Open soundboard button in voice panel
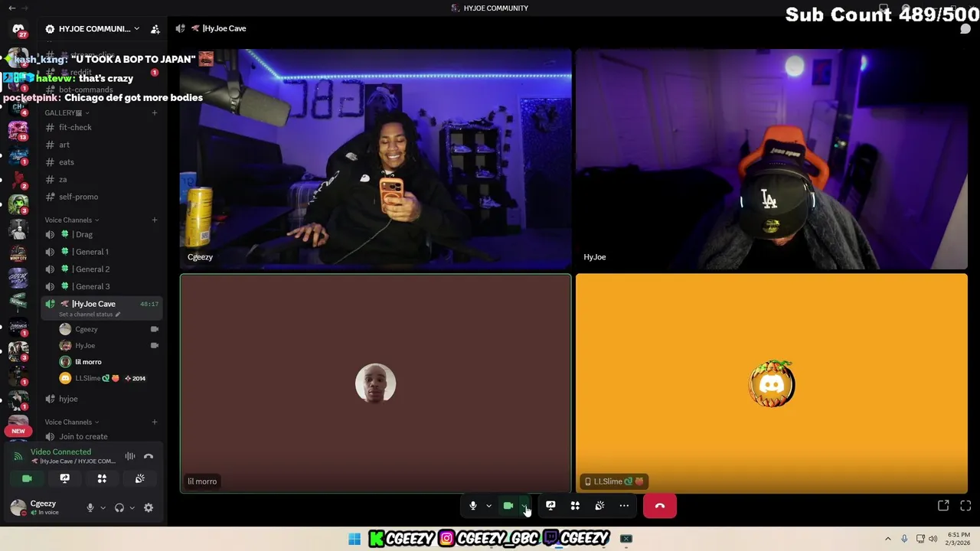 [139, 478]
